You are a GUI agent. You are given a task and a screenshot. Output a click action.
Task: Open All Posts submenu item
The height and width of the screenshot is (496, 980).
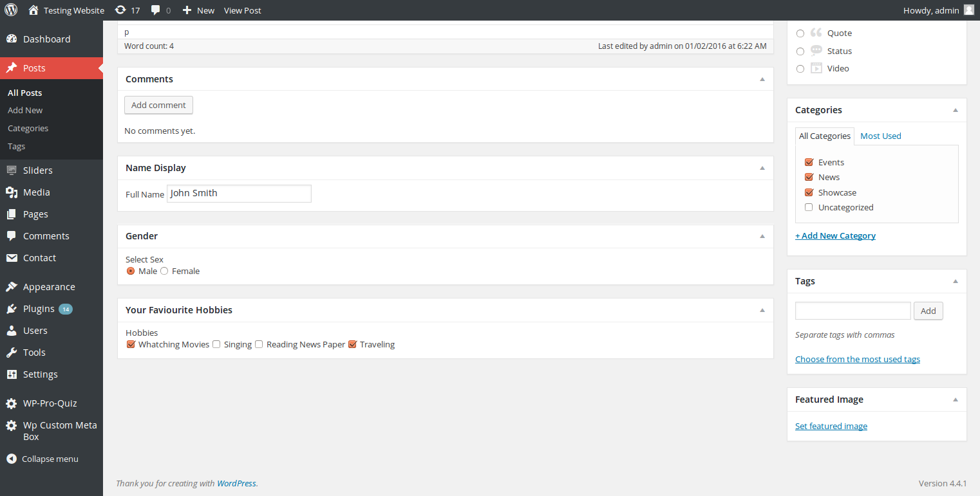coord(25,93)
